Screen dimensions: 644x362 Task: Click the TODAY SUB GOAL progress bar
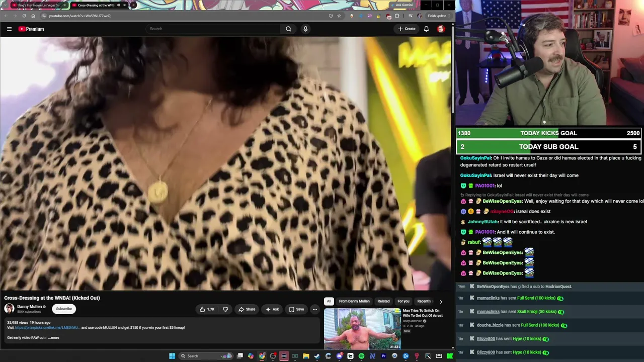(x=549, y=147)
